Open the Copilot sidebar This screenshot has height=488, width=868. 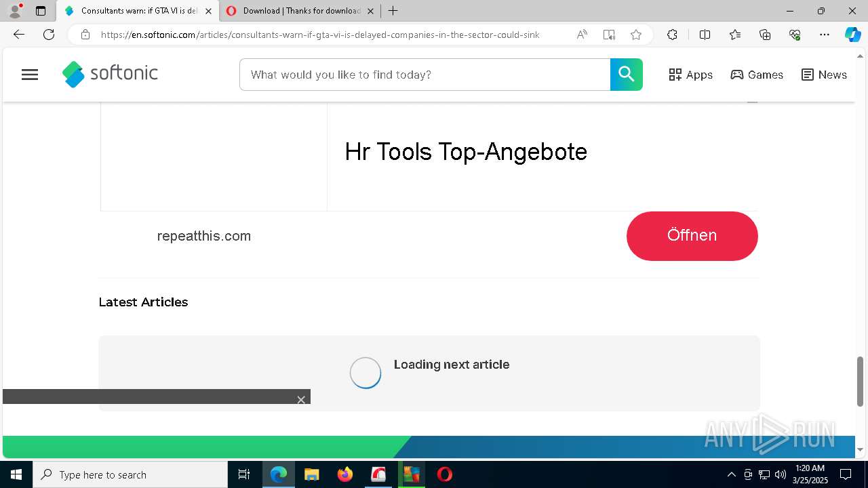tap(852, 35)
